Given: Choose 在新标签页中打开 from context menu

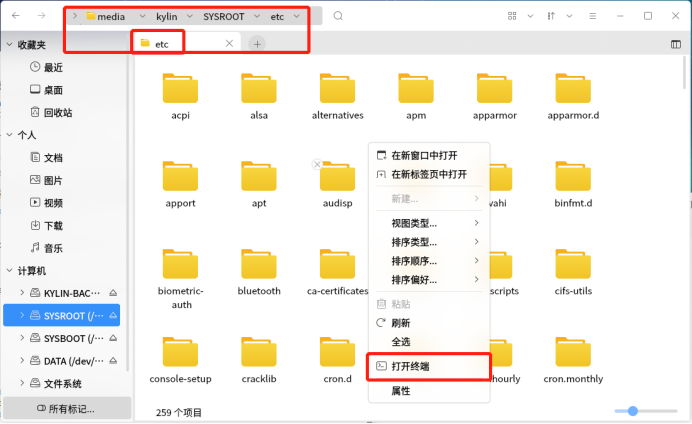Looking at the screenshot, I should (429, 174).
